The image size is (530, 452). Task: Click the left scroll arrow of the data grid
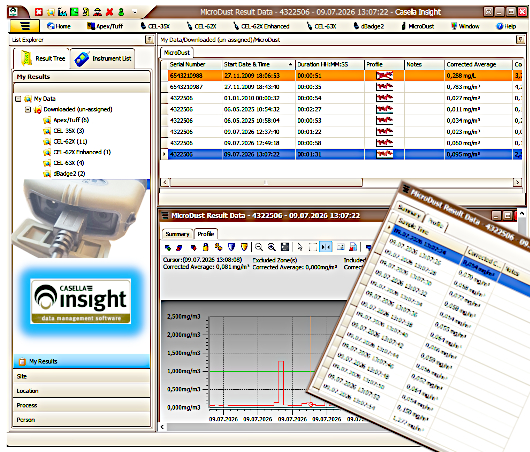(x=165, y=183)
